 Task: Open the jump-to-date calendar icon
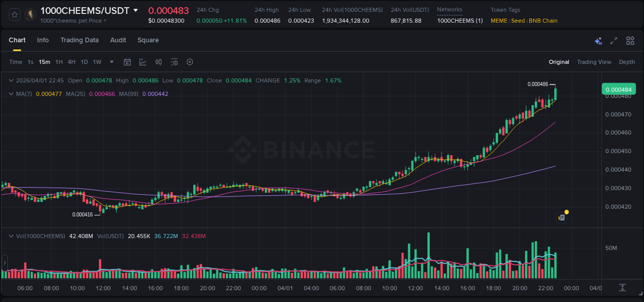pos(127,61)
